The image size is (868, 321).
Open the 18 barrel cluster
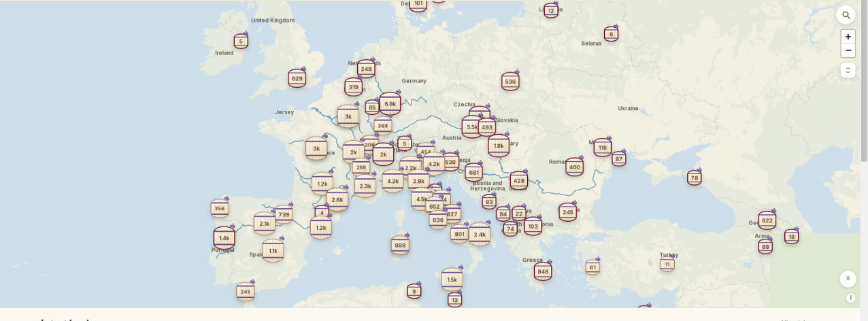pyautogui.click(x=791, y=237)
